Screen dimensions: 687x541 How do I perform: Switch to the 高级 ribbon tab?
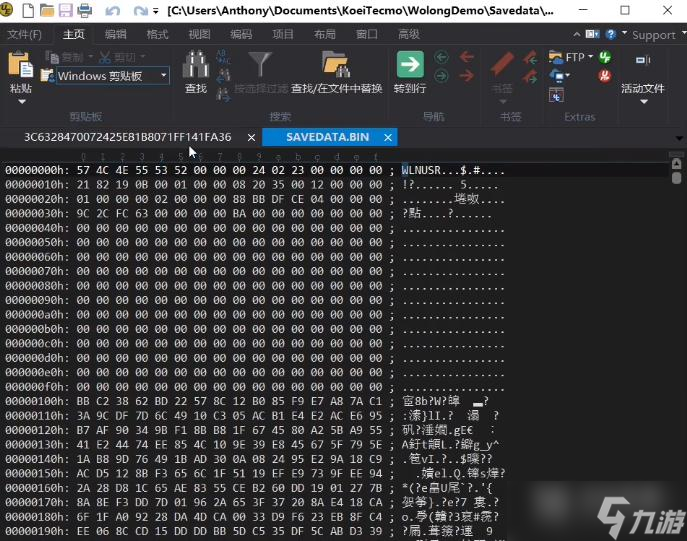pos(409,34)
